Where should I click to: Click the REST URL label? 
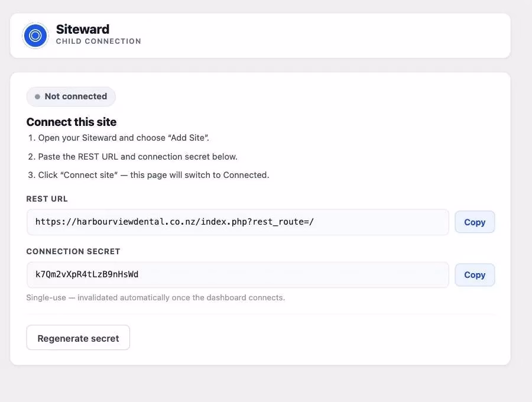(47, 199)
